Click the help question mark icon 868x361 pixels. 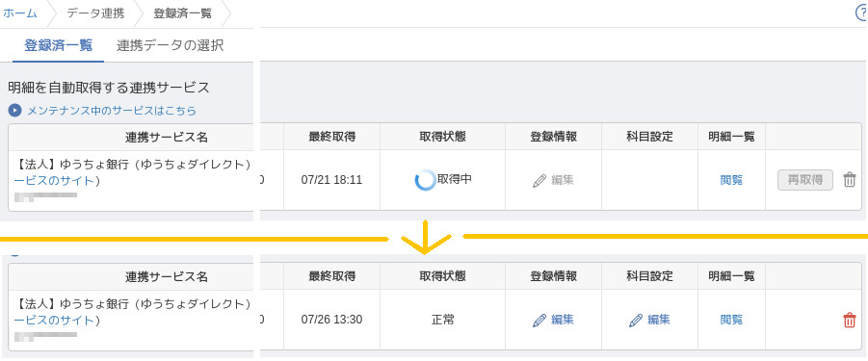point(862,13)
